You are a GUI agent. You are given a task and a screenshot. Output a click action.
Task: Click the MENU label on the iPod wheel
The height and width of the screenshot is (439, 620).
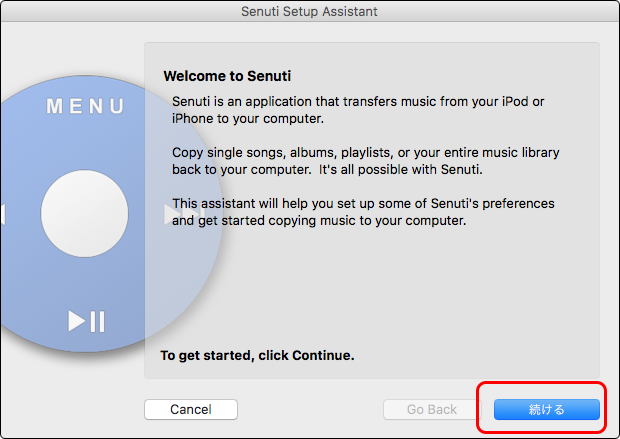point(85,106)
